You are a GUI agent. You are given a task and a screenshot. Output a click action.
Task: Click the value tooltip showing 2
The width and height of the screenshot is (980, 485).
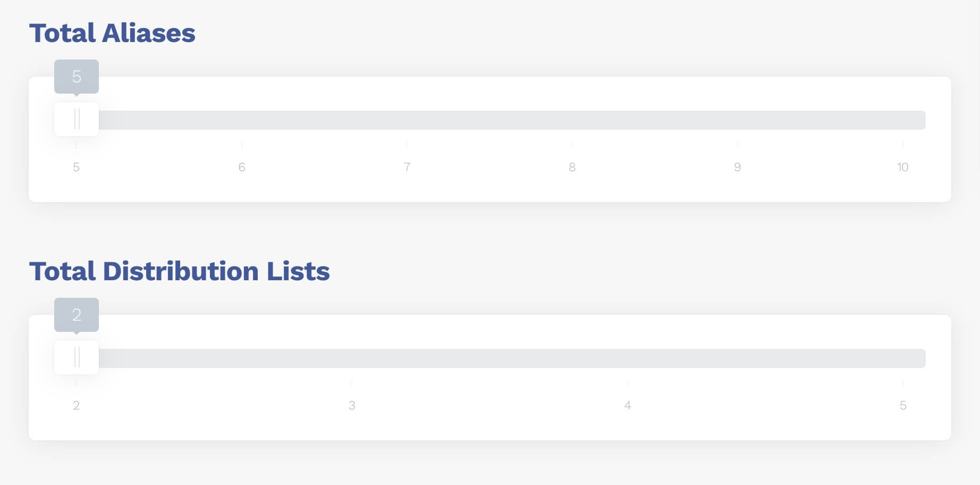(x=77, y=315)
